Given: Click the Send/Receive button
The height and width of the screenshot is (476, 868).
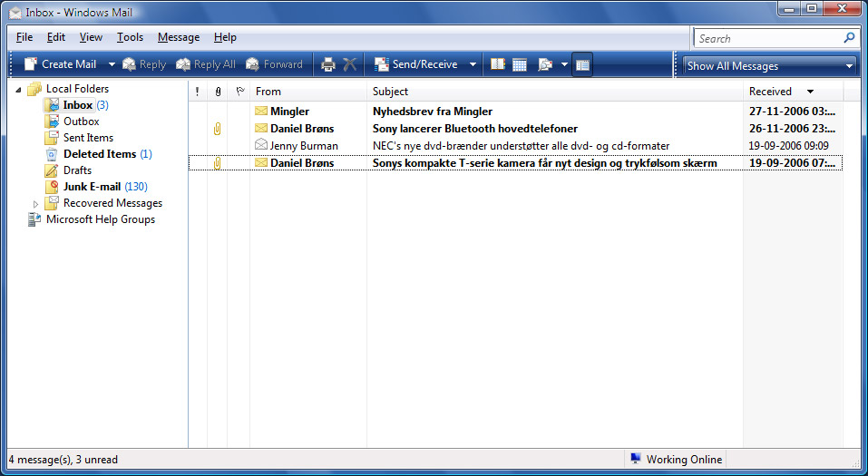Looking at the screenshot, I should coord(417,64).
